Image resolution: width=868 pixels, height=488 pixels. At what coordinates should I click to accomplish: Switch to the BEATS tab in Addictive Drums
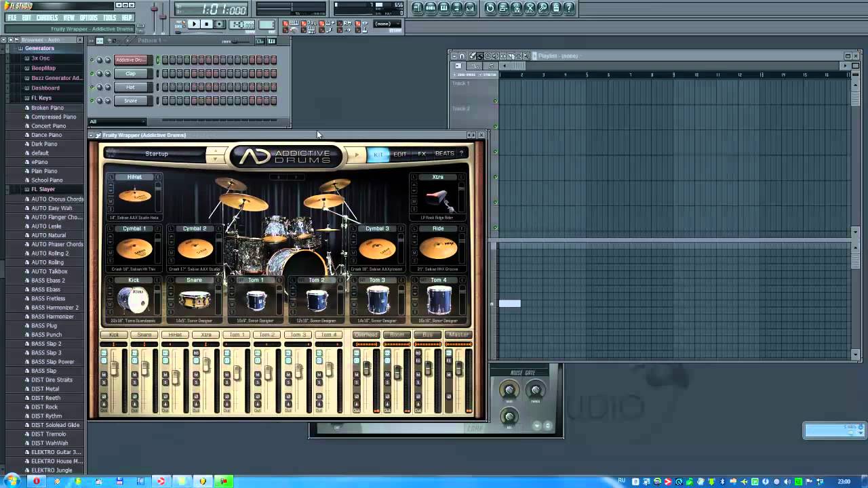pyautogui.click(x=445, y=154)
